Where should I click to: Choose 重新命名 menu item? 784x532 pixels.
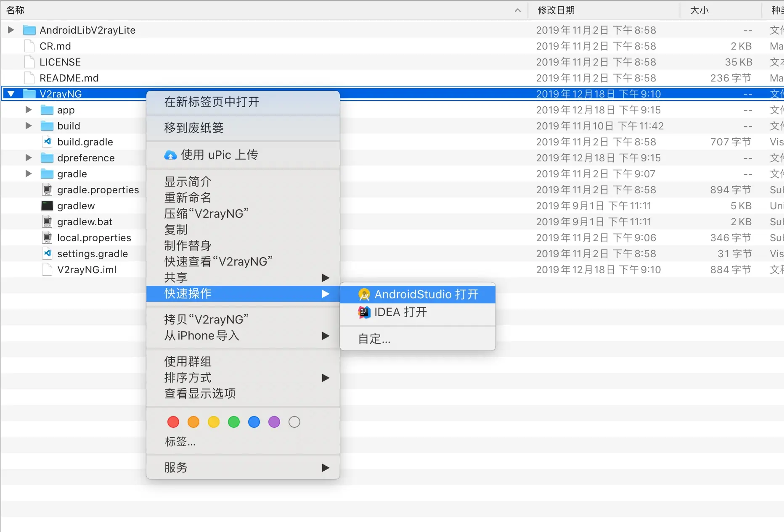point(243,198)
